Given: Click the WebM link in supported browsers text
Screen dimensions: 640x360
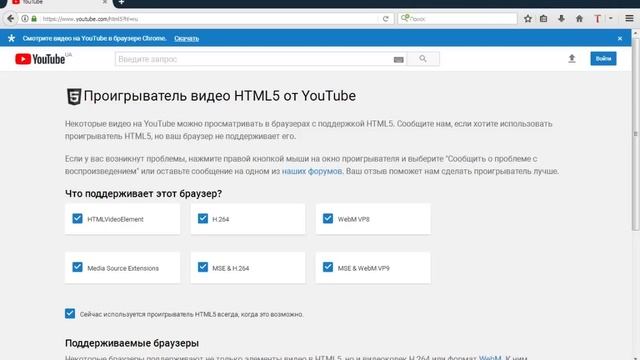Looking at the screenshot, I should pos(490,358).
